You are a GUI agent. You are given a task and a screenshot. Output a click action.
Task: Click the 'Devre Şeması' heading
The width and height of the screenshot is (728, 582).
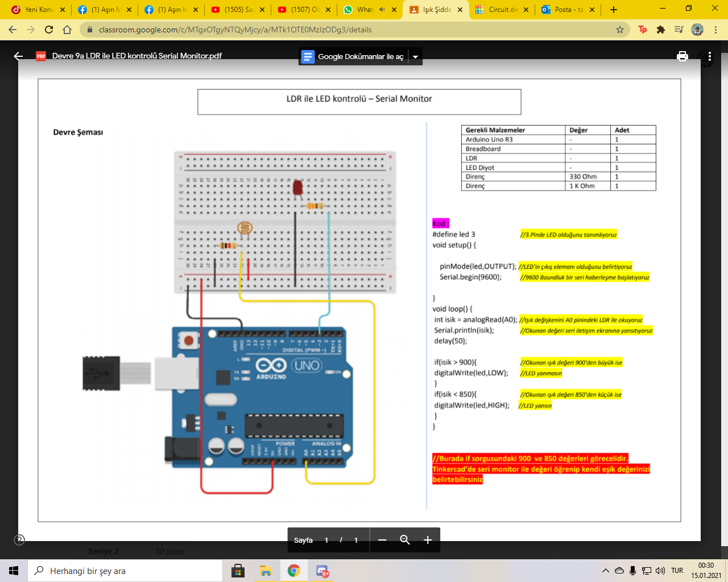pyautogui.click(x=78, y=132)
